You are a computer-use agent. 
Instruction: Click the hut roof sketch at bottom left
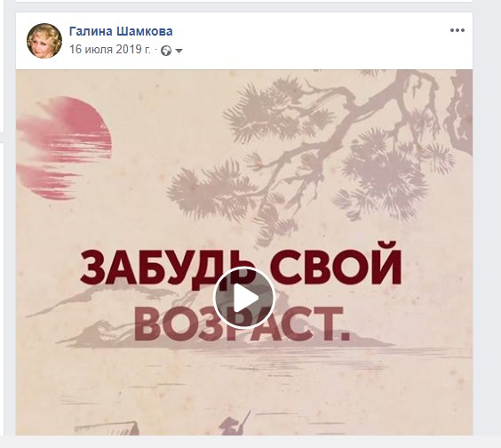coord(108,428)
